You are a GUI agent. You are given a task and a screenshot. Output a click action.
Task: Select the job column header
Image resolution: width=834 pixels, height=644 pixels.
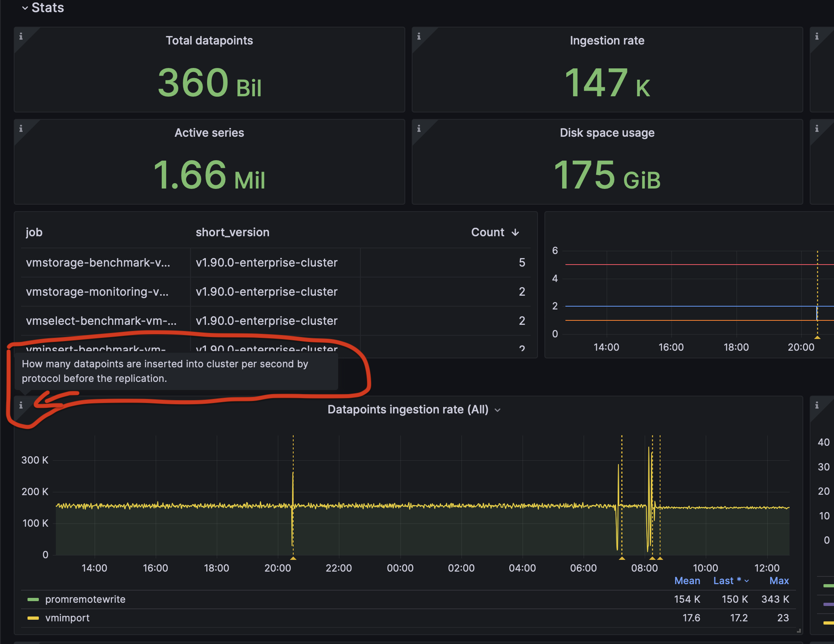click(x=34, y=232)
